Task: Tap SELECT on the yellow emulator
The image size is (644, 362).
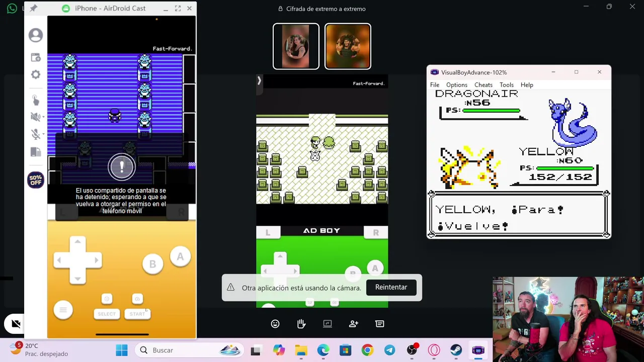Action: click(x=107, y=314)
